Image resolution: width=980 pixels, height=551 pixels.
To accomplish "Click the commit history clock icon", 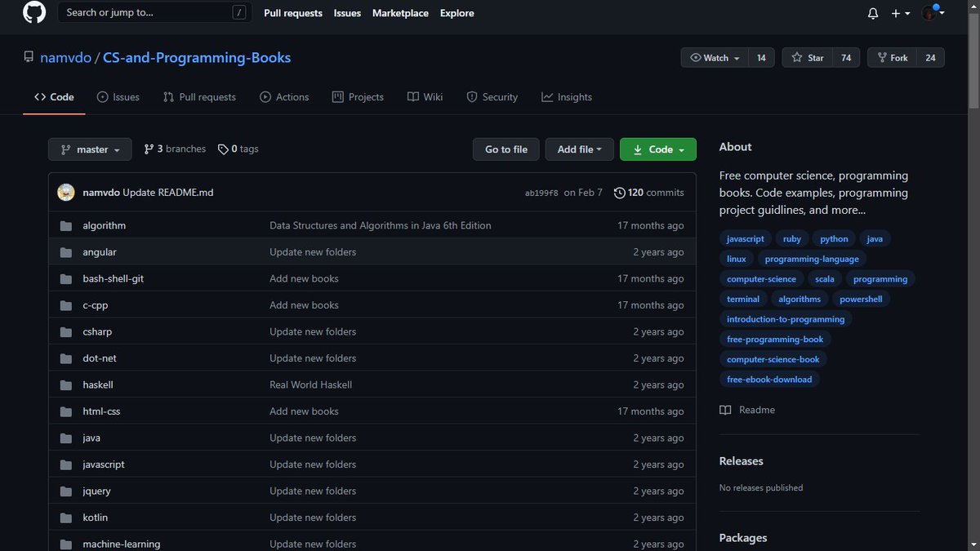I will click(619, 193).
